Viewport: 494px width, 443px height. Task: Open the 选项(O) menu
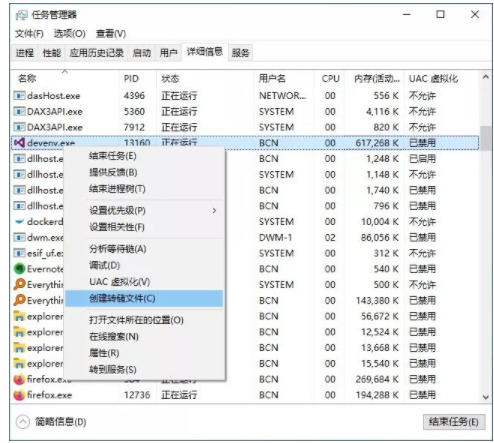pos(70,34)
